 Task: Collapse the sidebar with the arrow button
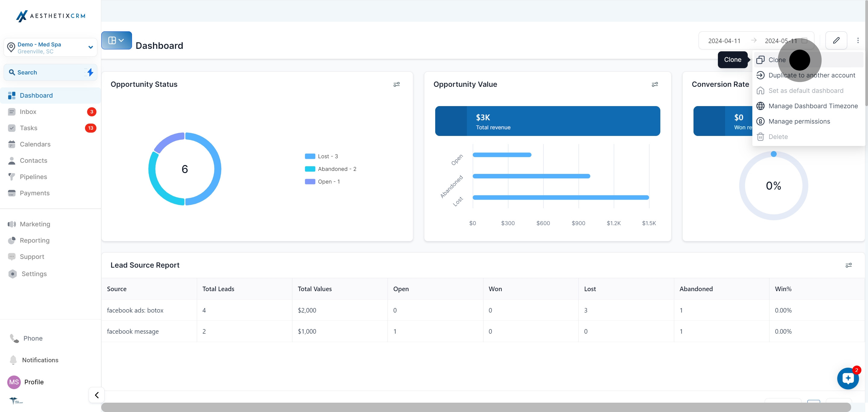(x=96, y=395)
